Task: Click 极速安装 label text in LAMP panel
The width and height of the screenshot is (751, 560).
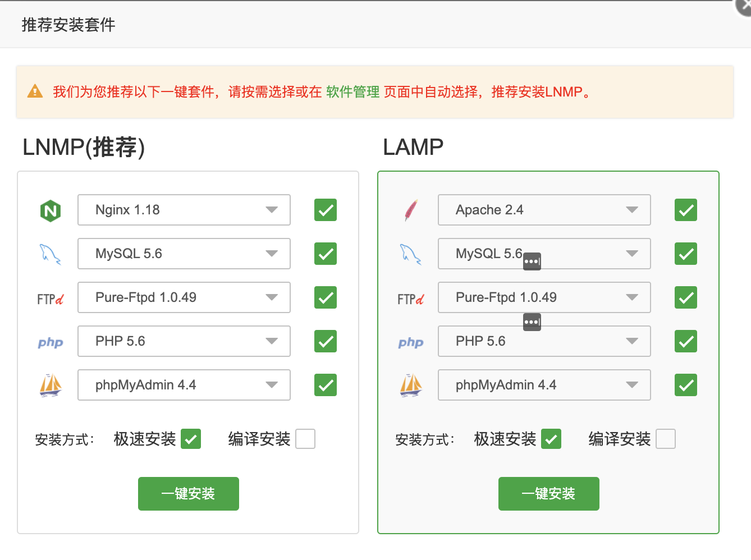Action: click(505, 439)
